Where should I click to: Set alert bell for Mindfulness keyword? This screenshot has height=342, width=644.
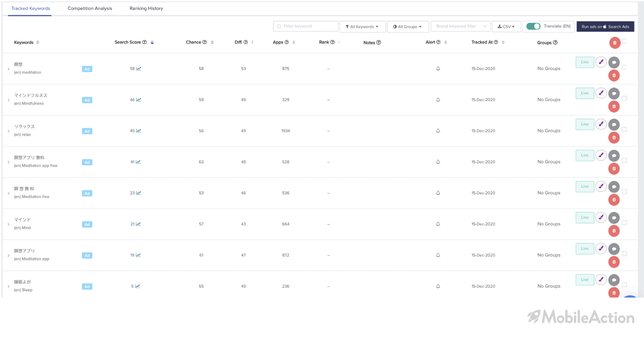[x=438, y=100]
